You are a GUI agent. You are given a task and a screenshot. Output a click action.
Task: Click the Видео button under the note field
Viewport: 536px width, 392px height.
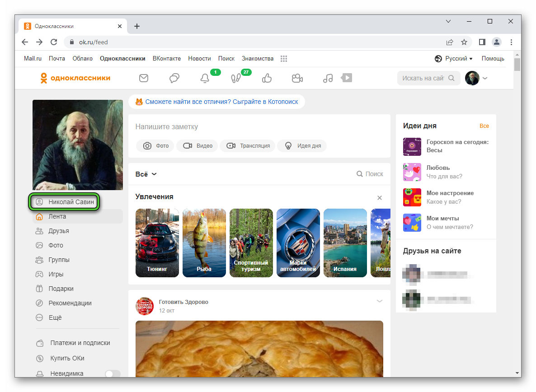197,146
